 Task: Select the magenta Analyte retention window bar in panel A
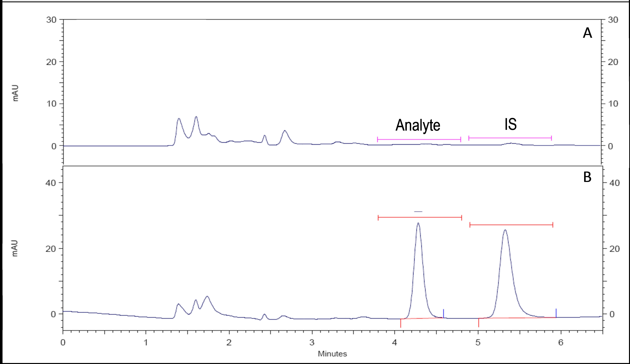coord(419,139)
